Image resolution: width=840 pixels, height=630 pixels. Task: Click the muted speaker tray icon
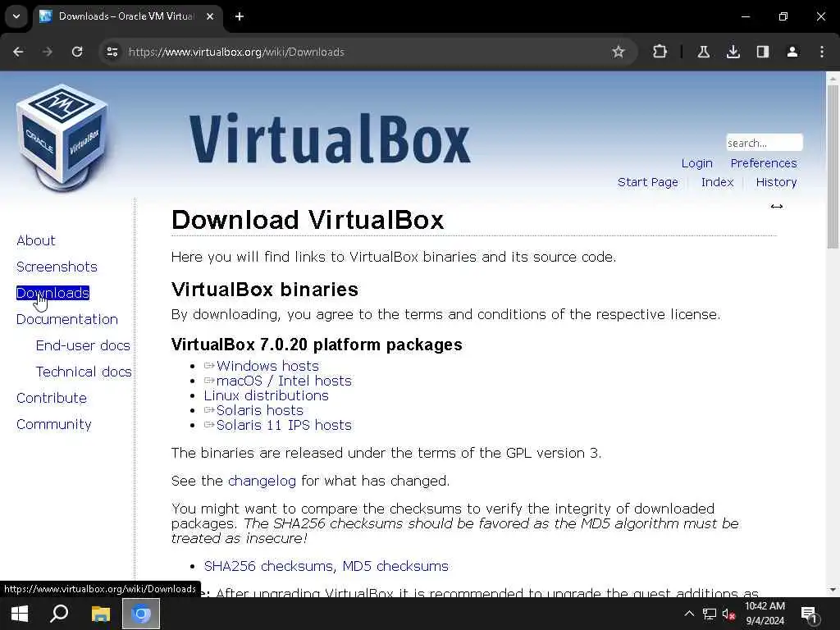(x=728, y=614)
